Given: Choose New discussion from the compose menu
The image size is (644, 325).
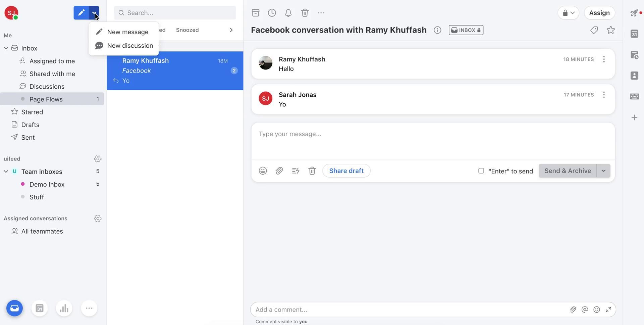Looking at the screenshot, I should coord(130,46).
